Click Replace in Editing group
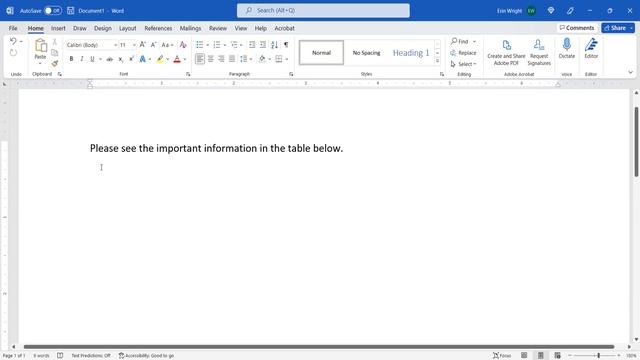 [463, 53]
